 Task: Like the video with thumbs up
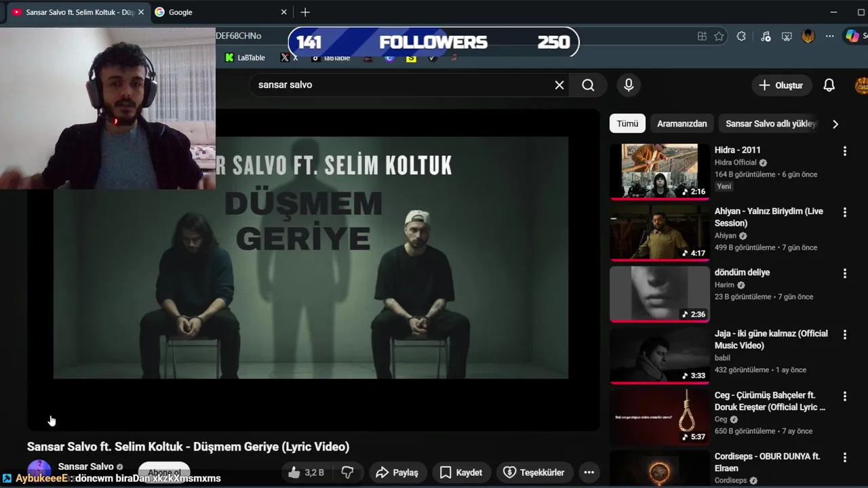pyautogui.click(x=306, y=472)
